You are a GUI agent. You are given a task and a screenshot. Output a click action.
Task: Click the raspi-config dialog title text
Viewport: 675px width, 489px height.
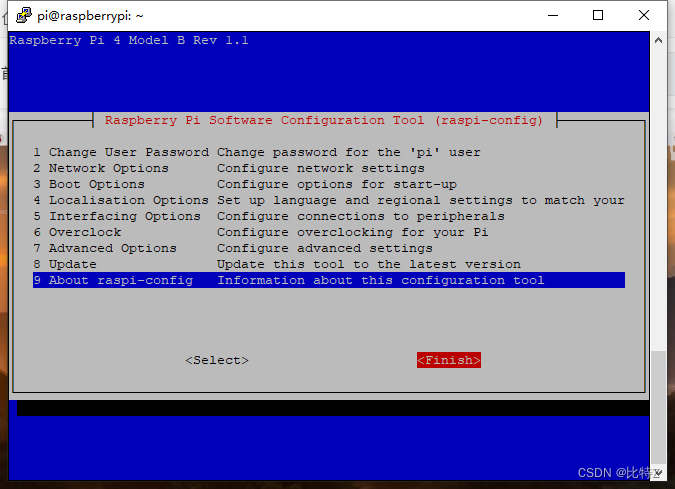point(324,121)
